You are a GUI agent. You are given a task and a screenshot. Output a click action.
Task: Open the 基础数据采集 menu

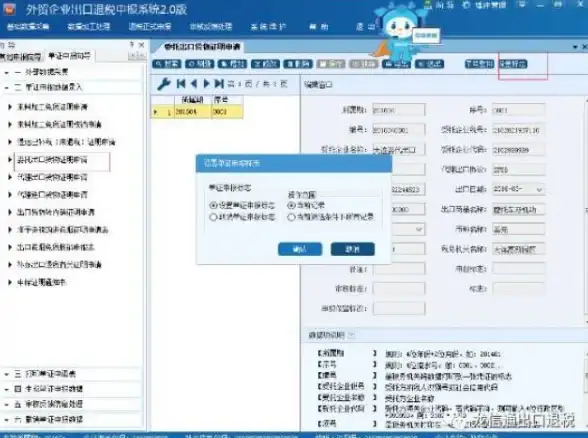coord(28,27)
